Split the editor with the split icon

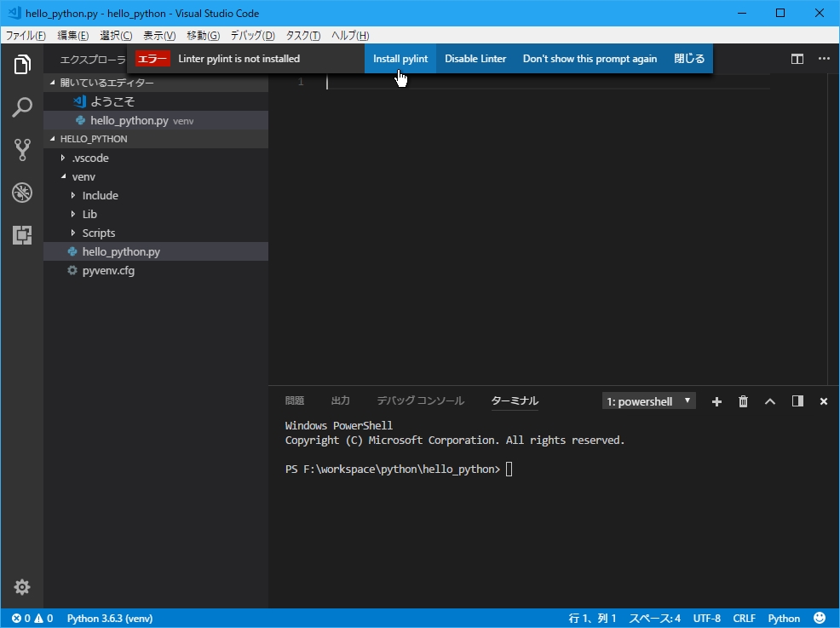tap(797, 59)
